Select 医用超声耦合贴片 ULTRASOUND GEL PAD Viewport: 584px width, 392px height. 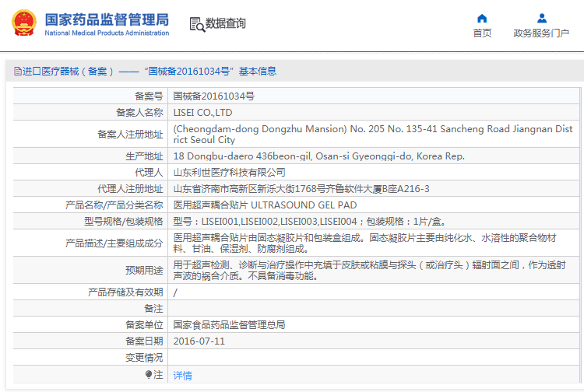click(x=265, y=205)
